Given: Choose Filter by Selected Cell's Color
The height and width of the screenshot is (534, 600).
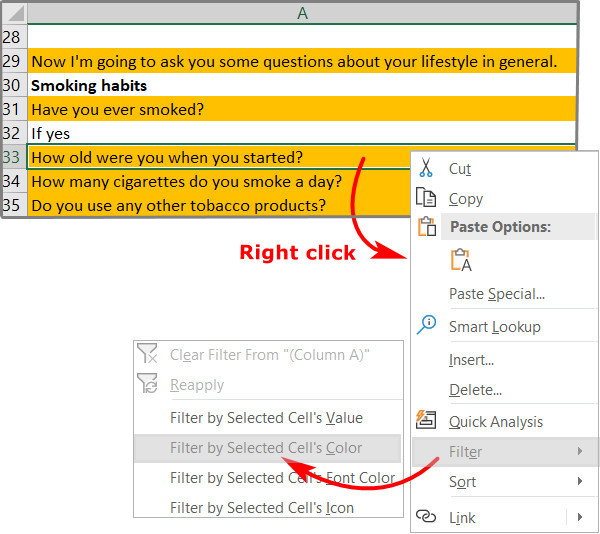Looking at the screenshot, I should tap(266, 448).
